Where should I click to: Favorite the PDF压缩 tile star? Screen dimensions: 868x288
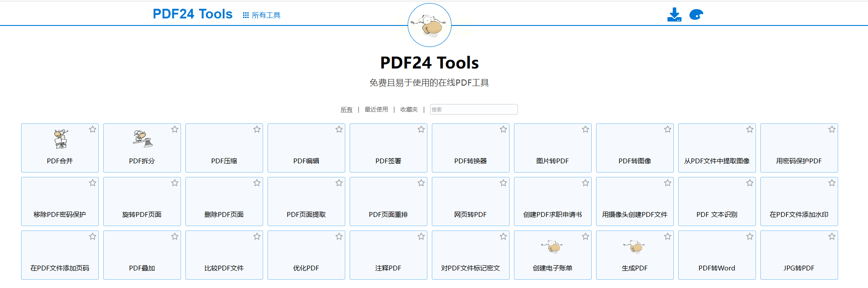tap(257, 130)
